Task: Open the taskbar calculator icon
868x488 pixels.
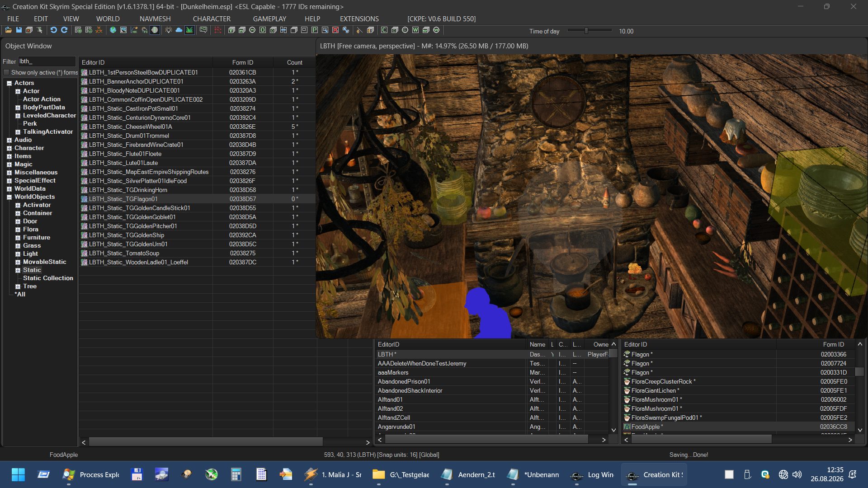Action: (x=236, y=474)
